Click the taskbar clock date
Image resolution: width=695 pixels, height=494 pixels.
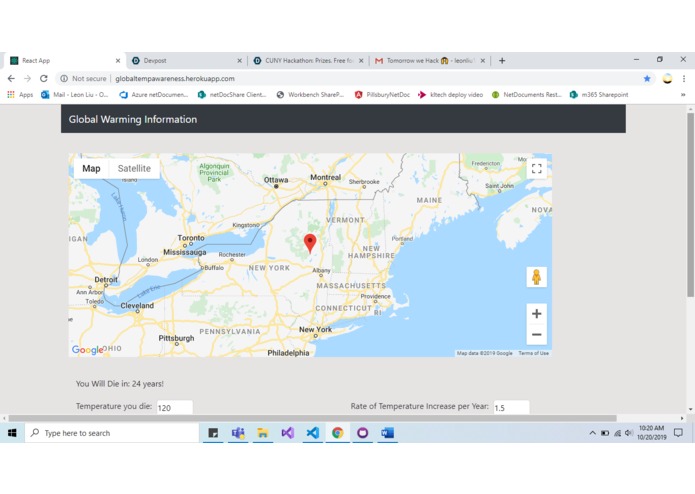click(x=651, y=433)
